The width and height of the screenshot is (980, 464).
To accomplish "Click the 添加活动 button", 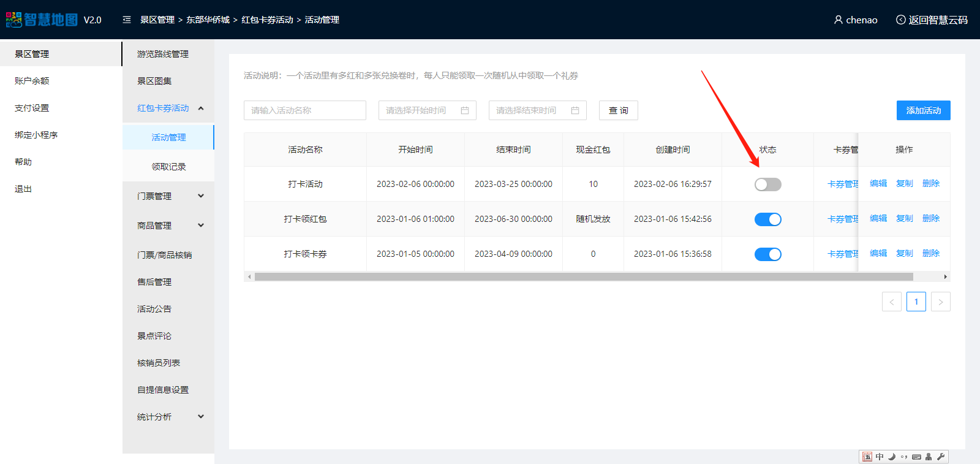I will 923,110.
